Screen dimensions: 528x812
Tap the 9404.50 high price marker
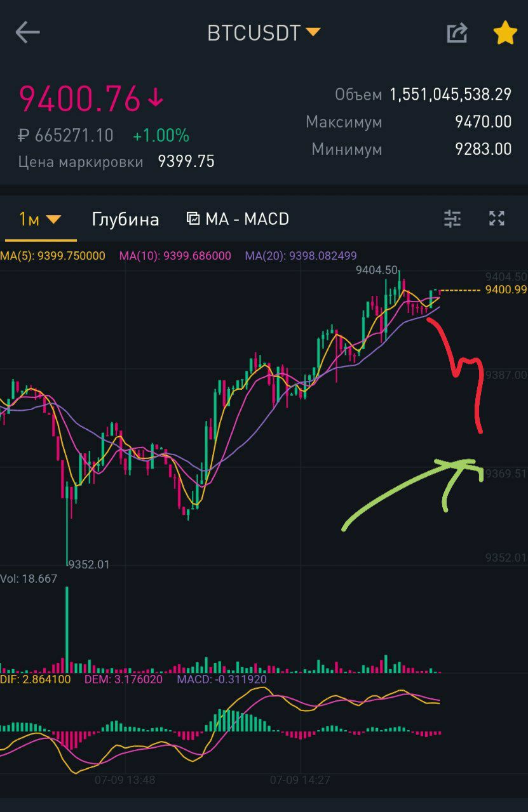[x=377, y=270]
